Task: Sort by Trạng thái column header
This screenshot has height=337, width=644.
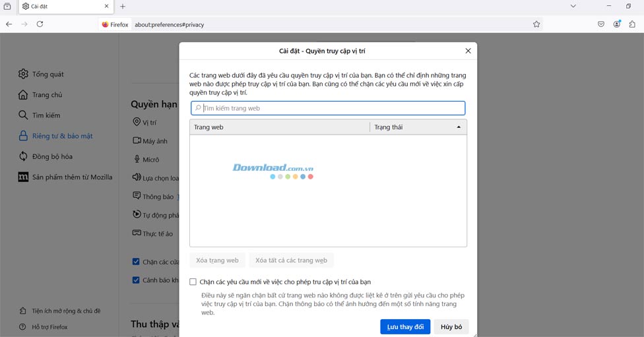Action: point(418,127)
